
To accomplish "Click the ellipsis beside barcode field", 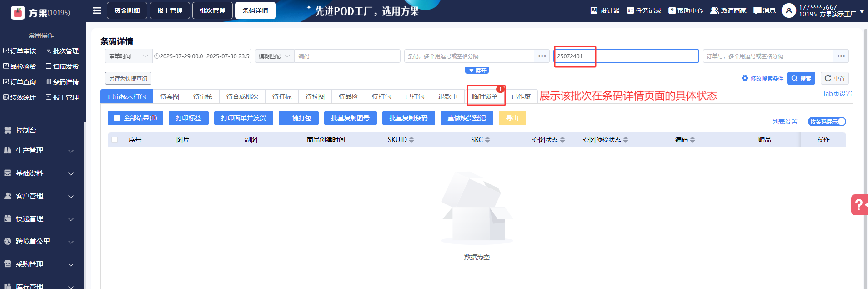I will (x=542, y=56).
